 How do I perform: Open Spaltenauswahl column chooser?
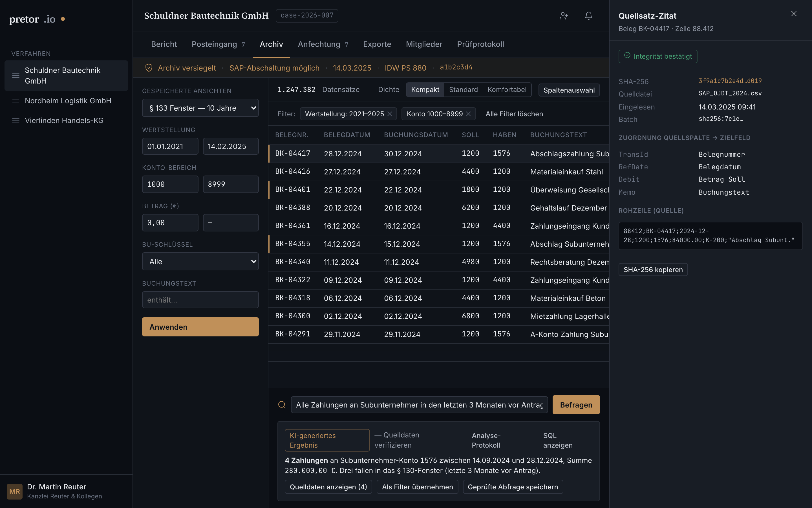[569, 90]
